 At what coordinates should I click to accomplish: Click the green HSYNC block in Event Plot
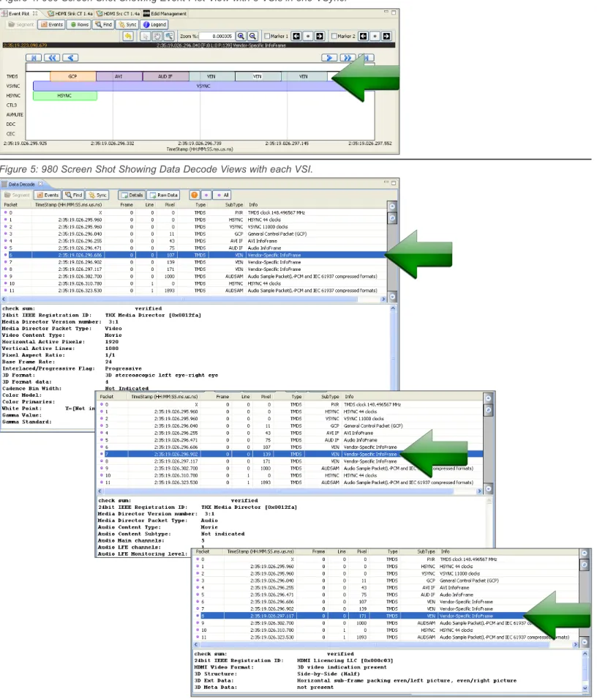64,95
